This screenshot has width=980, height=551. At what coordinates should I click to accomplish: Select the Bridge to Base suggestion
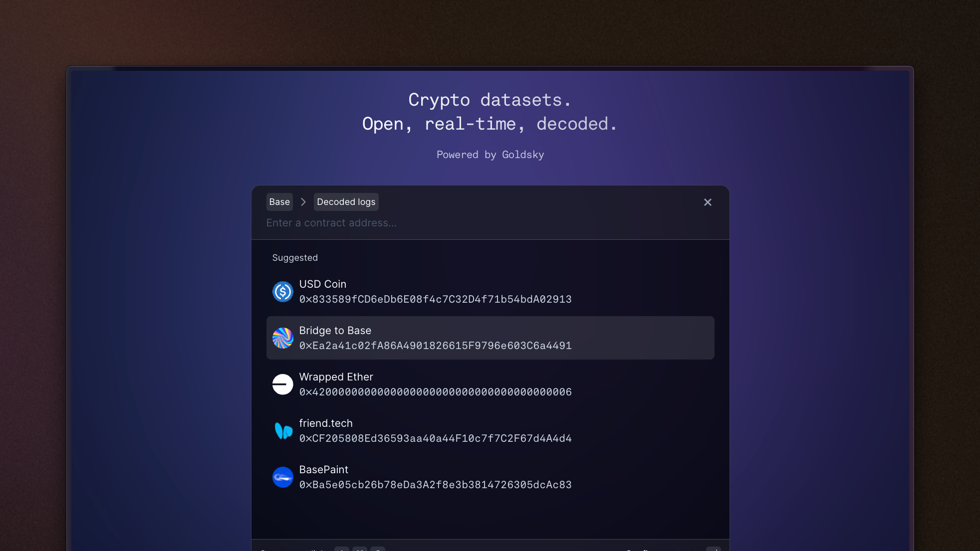click(x=490, y=338)
